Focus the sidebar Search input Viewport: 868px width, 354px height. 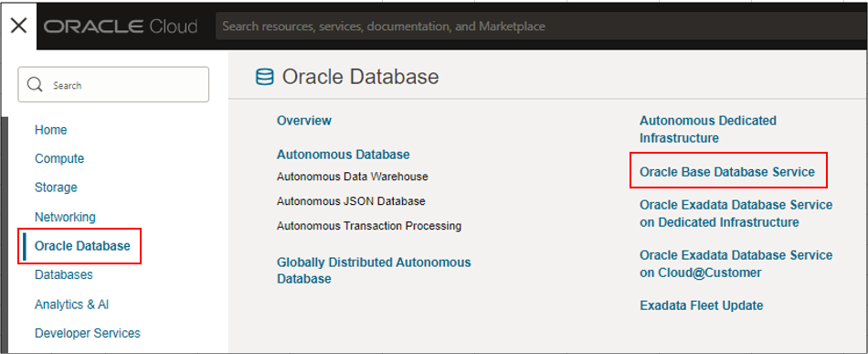point(113,85)
